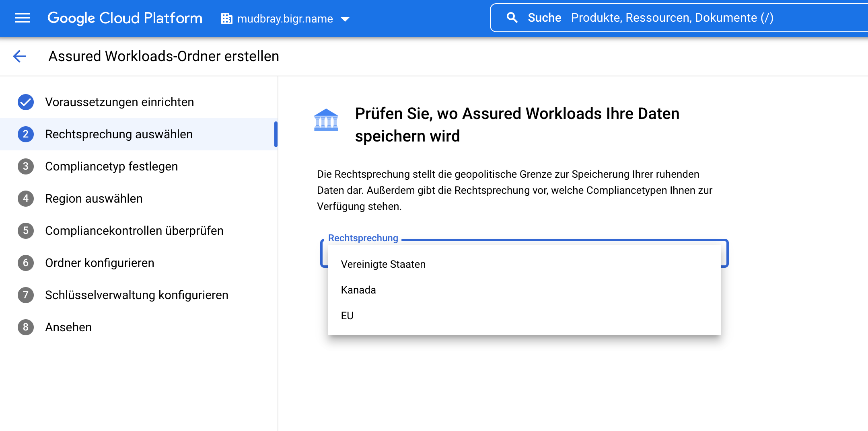
Task: Click the blue step progress bar indicator
Action: 276,134
